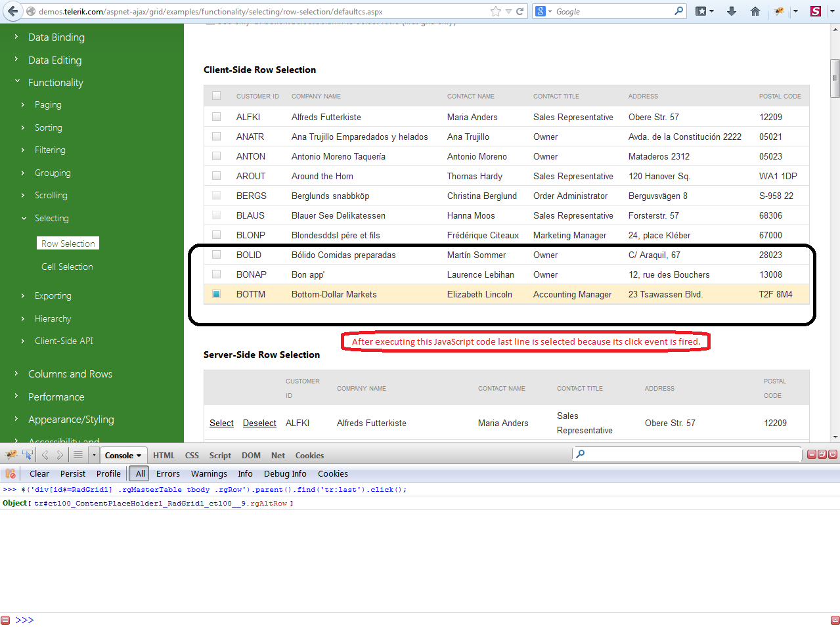
Task: Click the search magnifier in Google box
Action: [x=678, y=11]
